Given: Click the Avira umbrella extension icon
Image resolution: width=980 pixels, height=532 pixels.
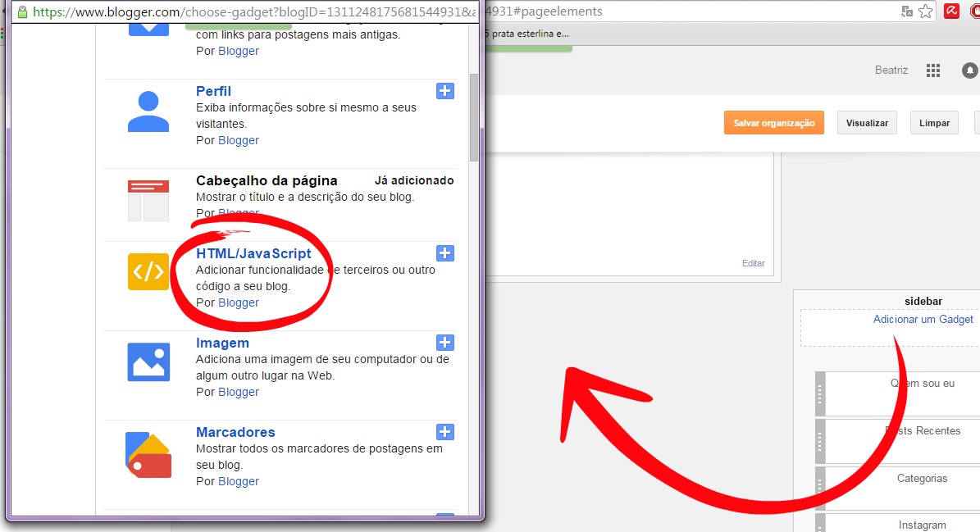Looking at the screenshot, I should [952, 12].
